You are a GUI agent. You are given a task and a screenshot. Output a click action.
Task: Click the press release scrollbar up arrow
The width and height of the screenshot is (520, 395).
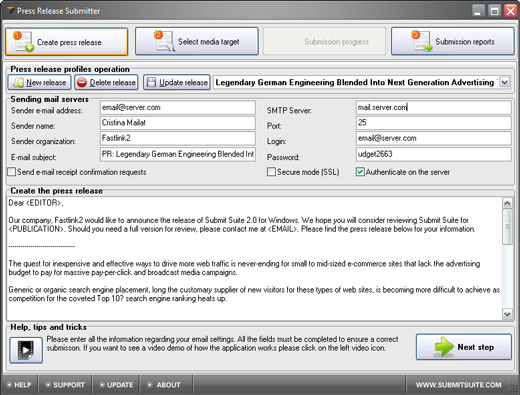[x=507, y=203]
